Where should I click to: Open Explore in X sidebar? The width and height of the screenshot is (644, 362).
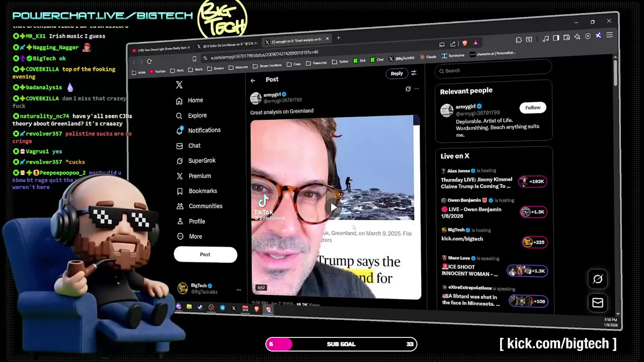(191, 115)
